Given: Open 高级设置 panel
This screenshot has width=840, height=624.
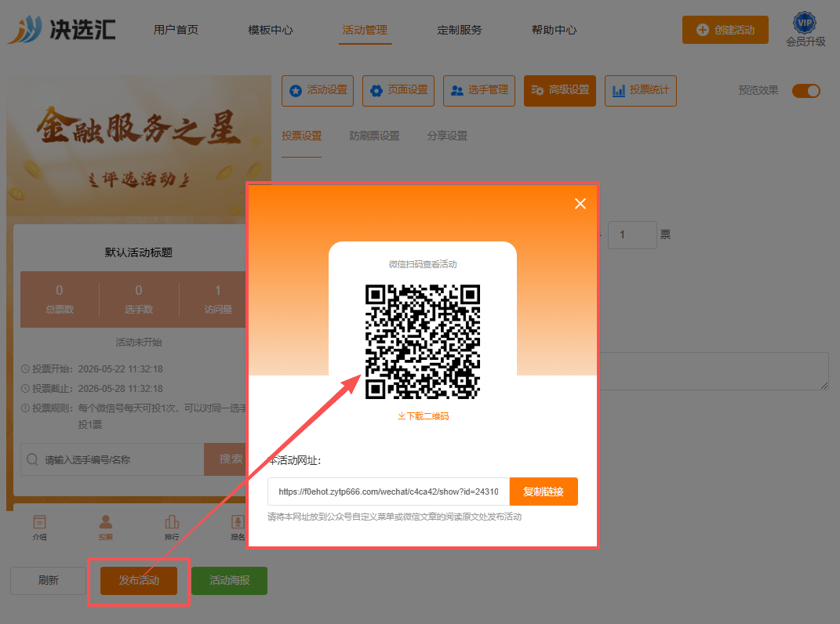Looking at the screenshot, I should [560, 90].
